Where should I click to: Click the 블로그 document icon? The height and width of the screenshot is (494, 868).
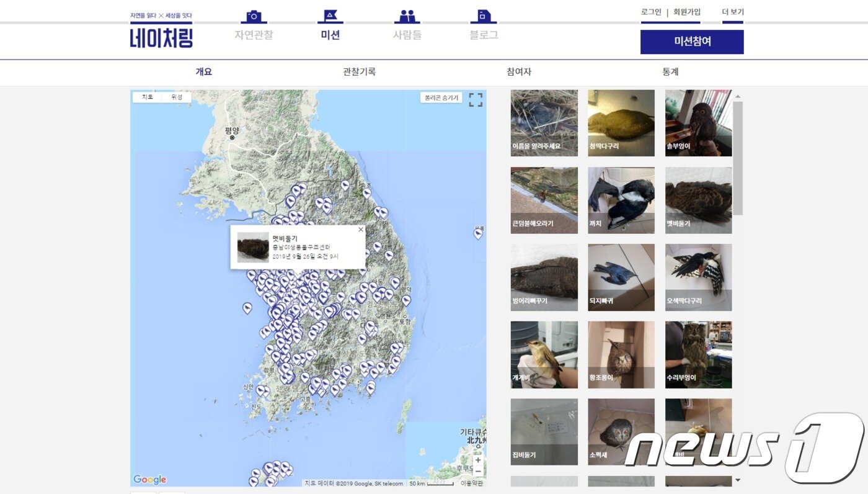point(484,17)
